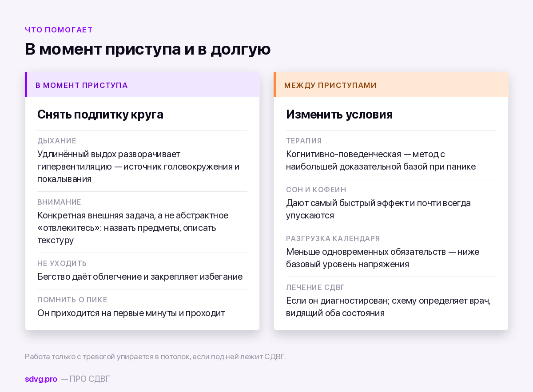Click the «ЧТО ПОМОГАЕТ» section label

pos(59,30)
